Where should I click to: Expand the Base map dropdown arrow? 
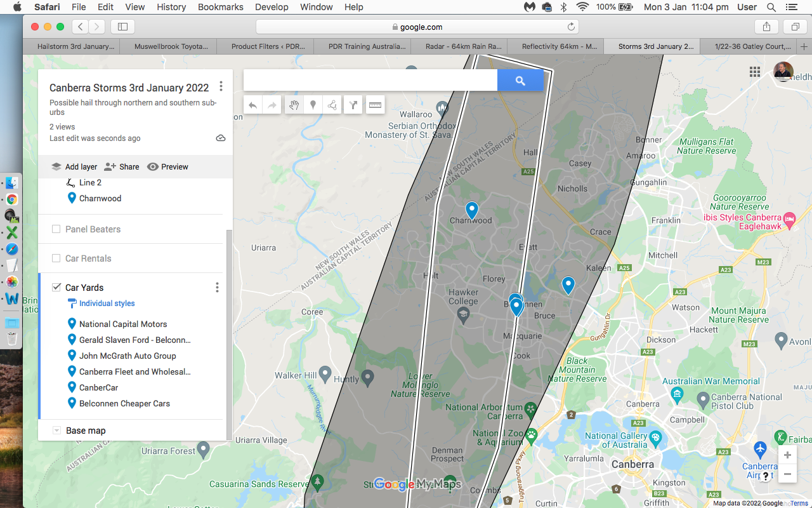56,431
